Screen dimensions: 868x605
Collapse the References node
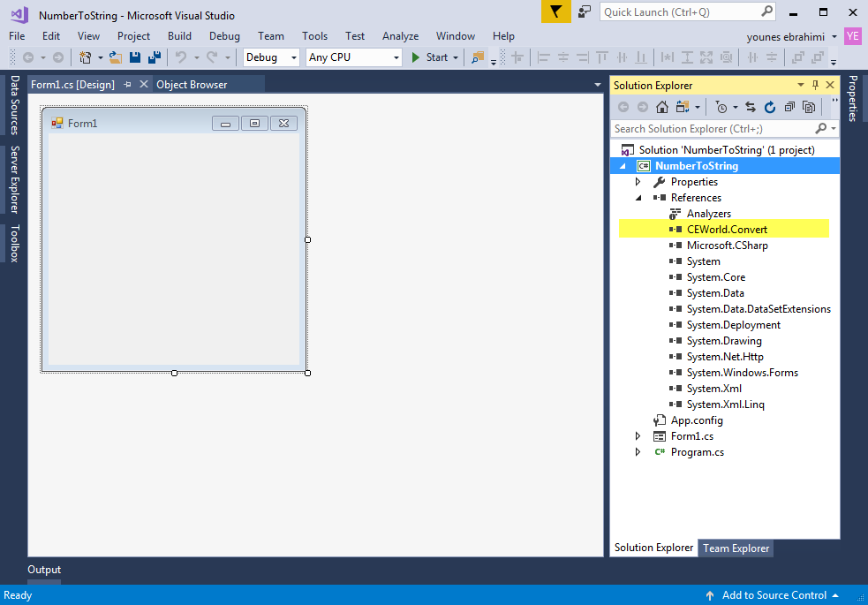pos(638,198)
